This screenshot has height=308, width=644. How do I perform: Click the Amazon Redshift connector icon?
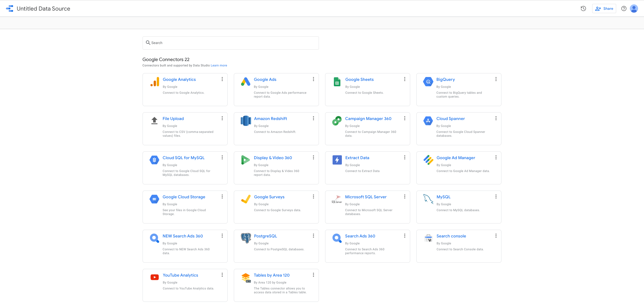pos(246,121)
